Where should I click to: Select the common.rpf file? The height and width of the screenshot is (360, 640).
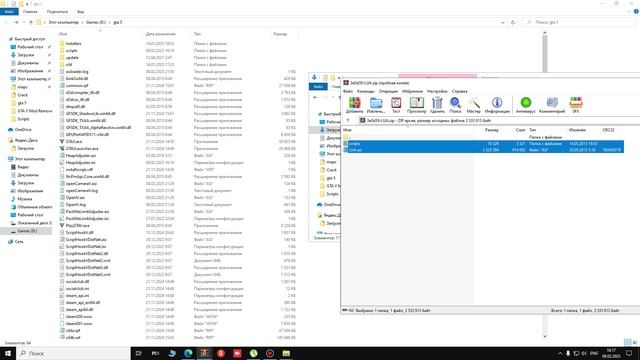[x=77, y=86]
